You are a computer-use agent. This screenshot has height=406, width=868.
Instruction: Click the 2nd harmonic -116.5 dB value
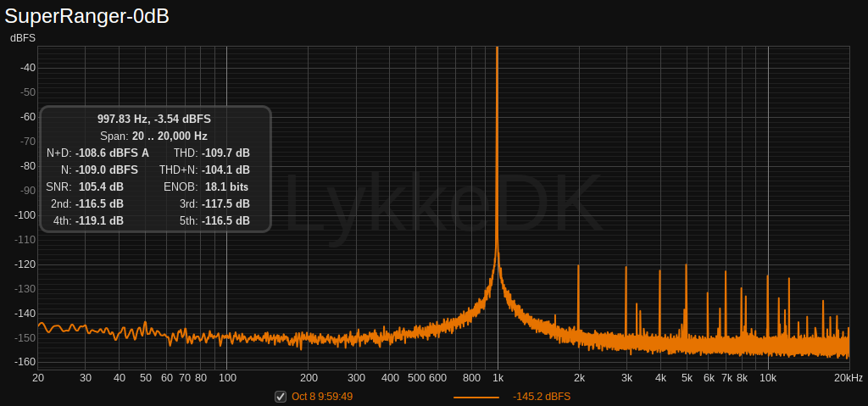(x=99, y=203)
